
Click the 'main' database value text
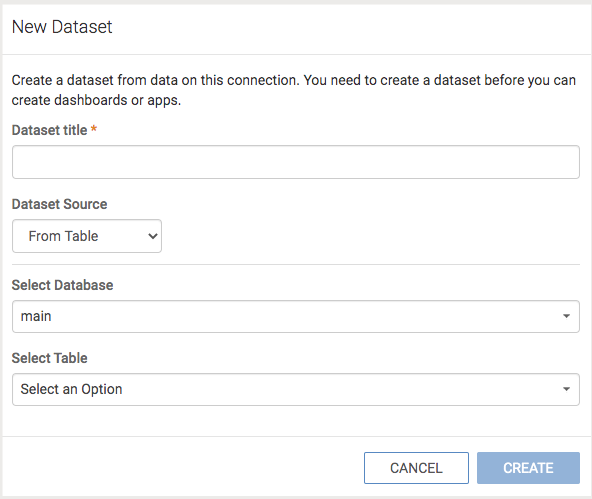point(36,316)
